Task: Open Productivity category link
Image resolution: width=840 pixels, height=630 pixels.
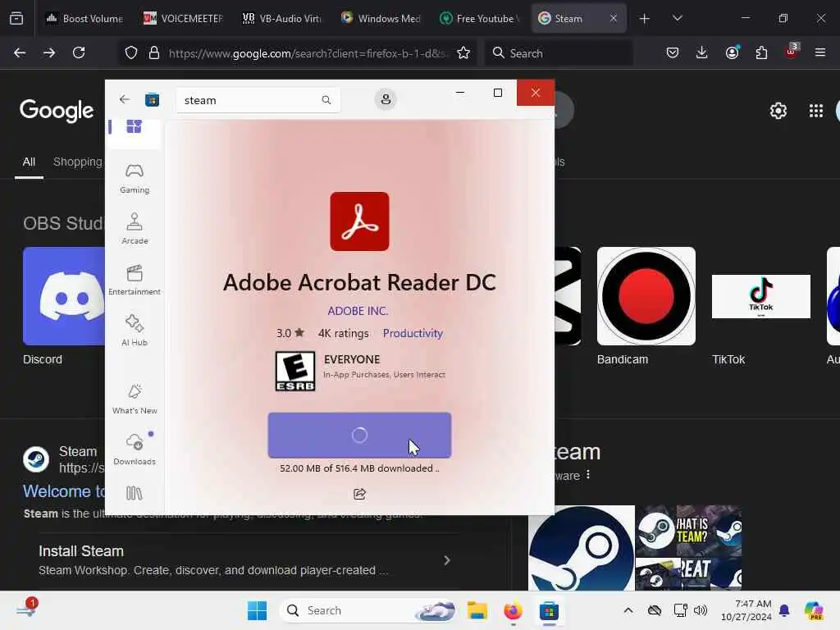Action: pos(413,333)
